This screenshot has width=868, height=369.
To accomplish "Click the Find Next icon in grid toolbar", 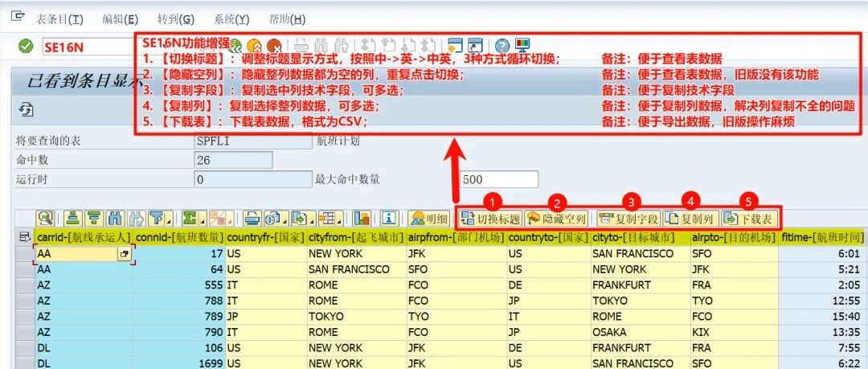I will pyautogui.click(x=136, y=219).
